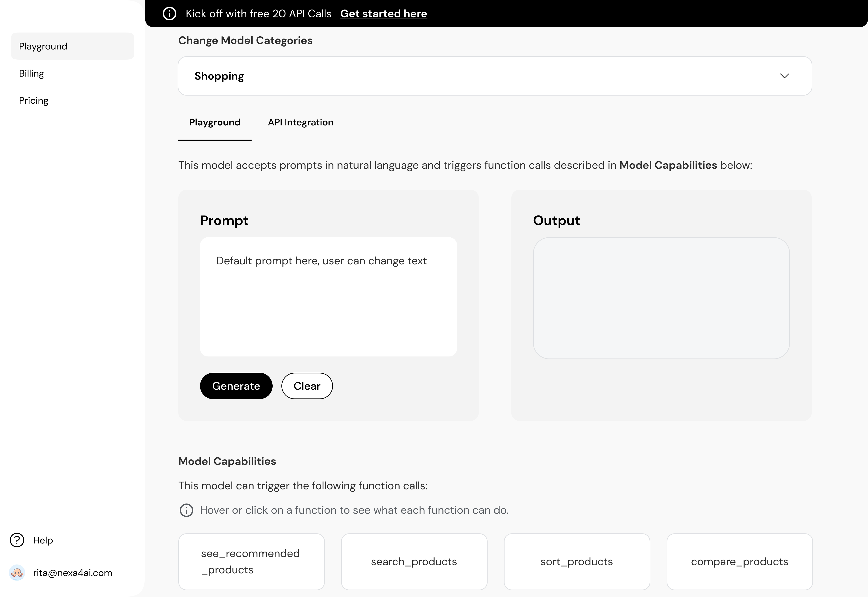
Task: Switch to the API Integration tab
Action: pyautogui.click(x=300, y=122)
